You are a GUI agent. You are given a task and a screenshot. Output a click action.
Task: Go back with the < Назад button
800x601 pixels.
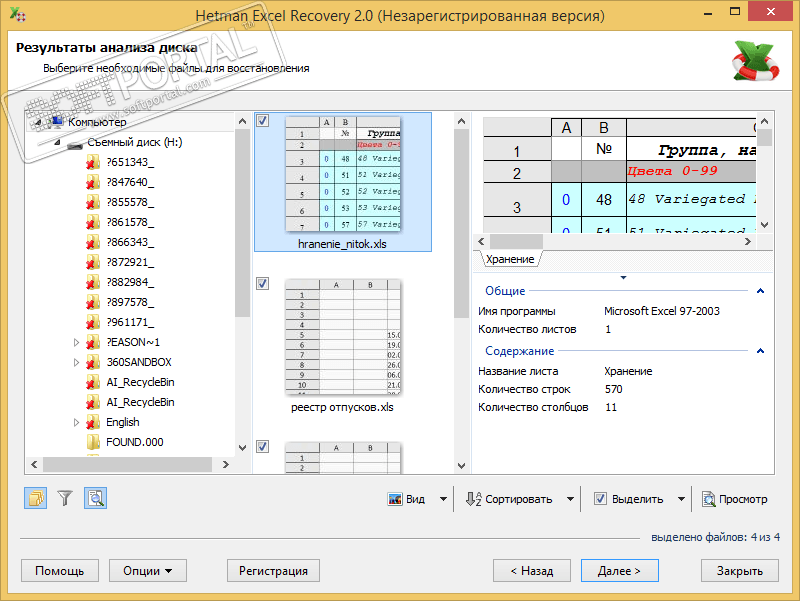coord(532,570)
